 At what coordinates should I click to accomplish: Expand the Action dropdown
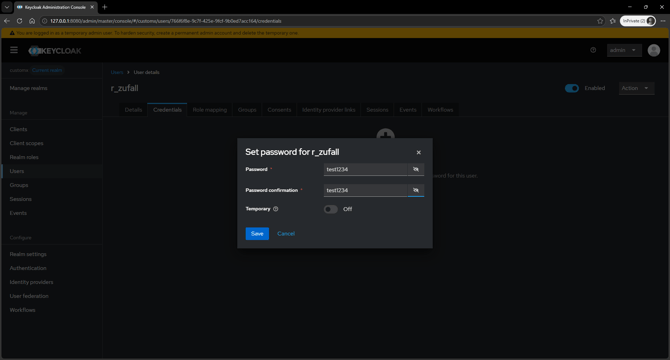(x=636, y=88)
